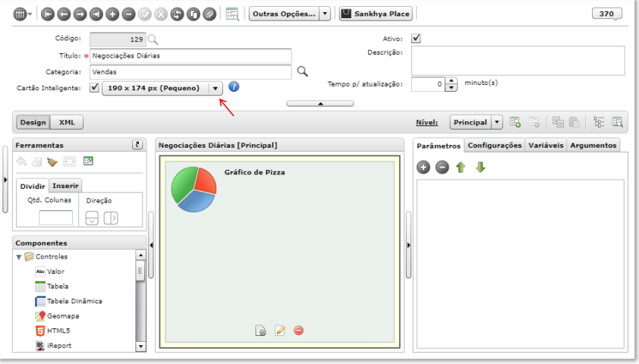Copy level icon in design toolbar
Screen dimensions: 639x364
558,122
